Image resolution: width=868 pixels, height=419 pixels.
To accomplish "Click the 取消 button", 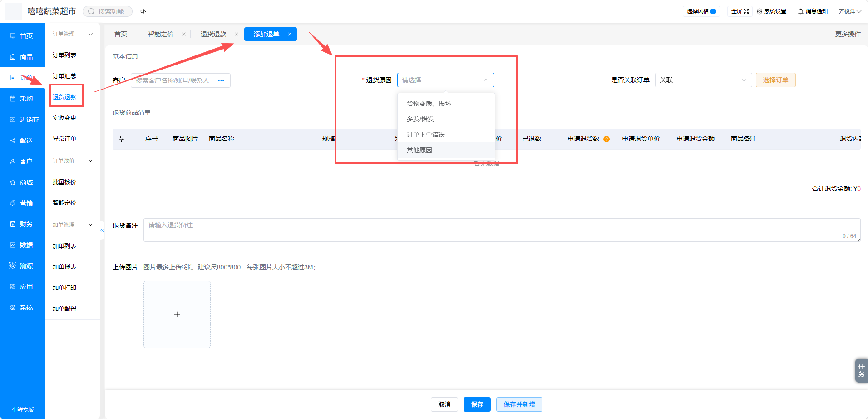I will point(444,404).
